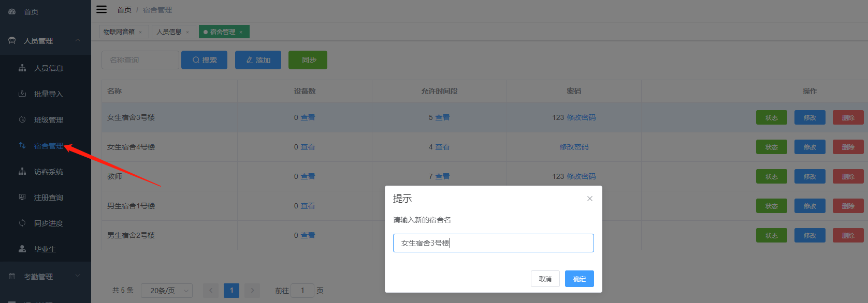Close the 宿舍管理 tab
Image resolution: width=868 pixels, height=303 pixels.
(241, 32)
